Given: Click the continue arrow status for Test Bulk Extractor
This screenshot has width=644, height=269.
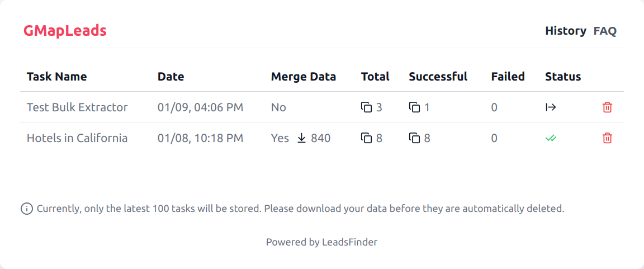Looking at the screenshot, I should 551,107.
